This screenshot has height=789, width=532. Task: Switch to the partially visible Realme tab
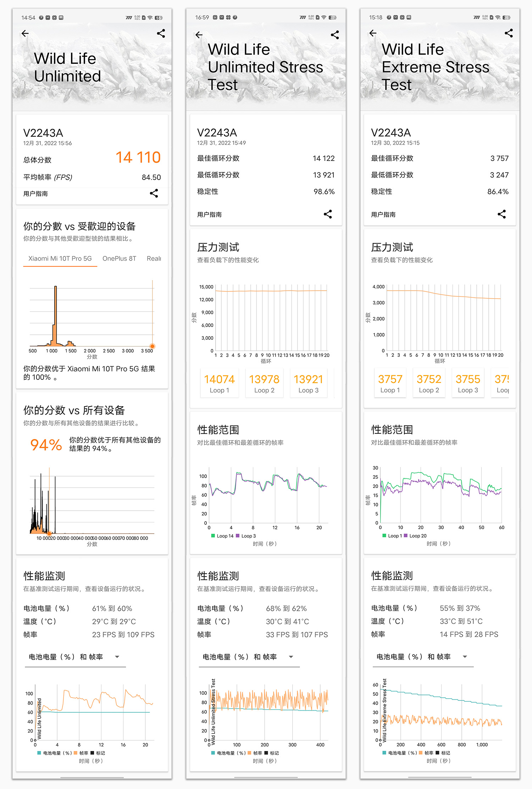coord(154,259)
